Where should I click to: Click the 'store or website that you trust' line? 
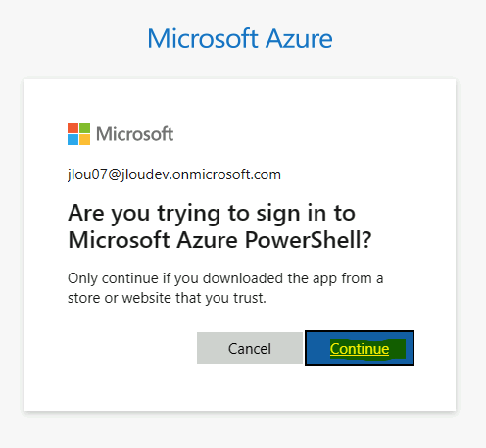167,298
